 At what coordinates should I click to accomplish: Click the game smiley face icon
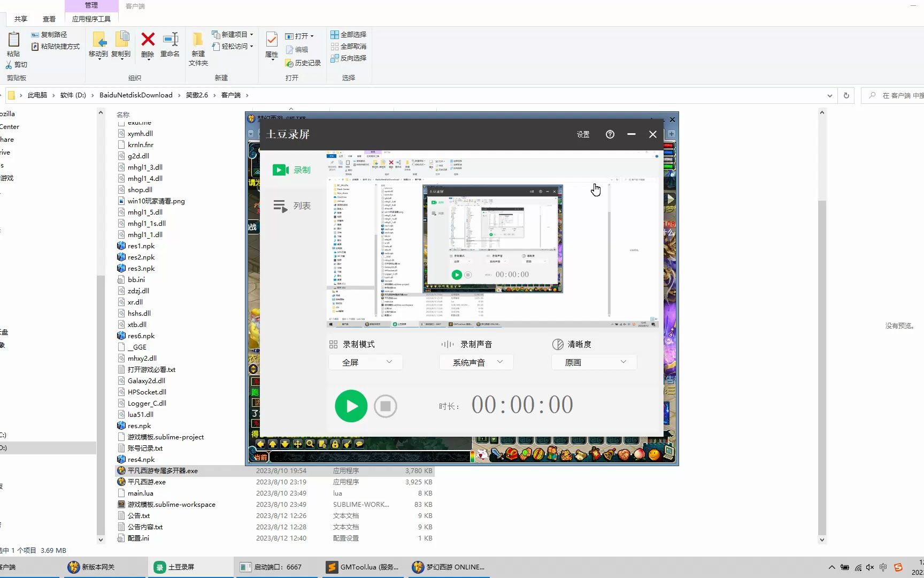pyautogui.click(x=654, y=455)
